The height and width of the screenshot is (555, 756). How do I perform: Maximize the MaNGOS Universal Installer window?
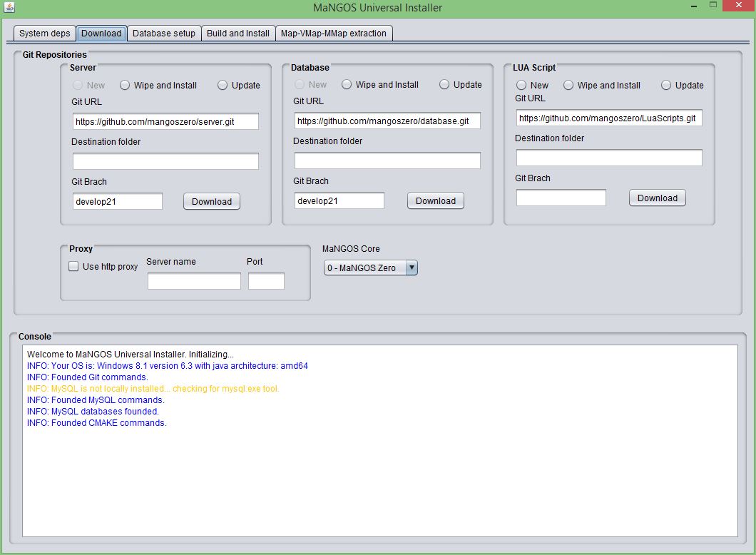[x=713, y=5]
